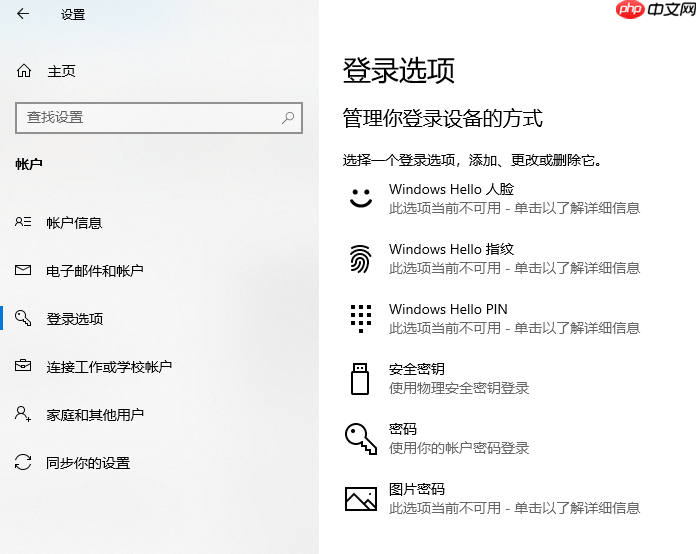This screenshot has height=554, width=697.
Task: Expand the Windows Hello PIN option
Action: pyautogui.click(x=493, y=318)
